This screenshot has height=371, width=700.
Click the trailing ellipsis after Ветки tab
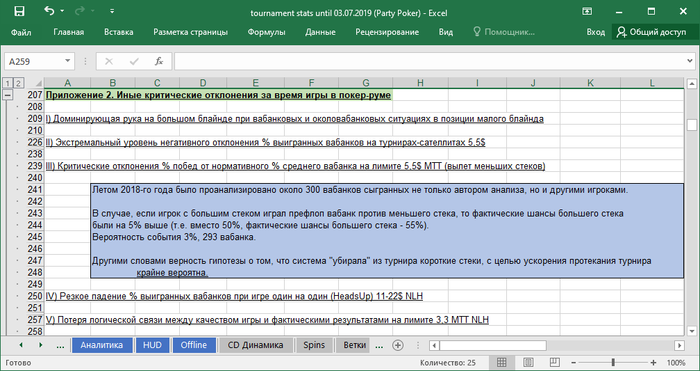[x=379, y=345]
